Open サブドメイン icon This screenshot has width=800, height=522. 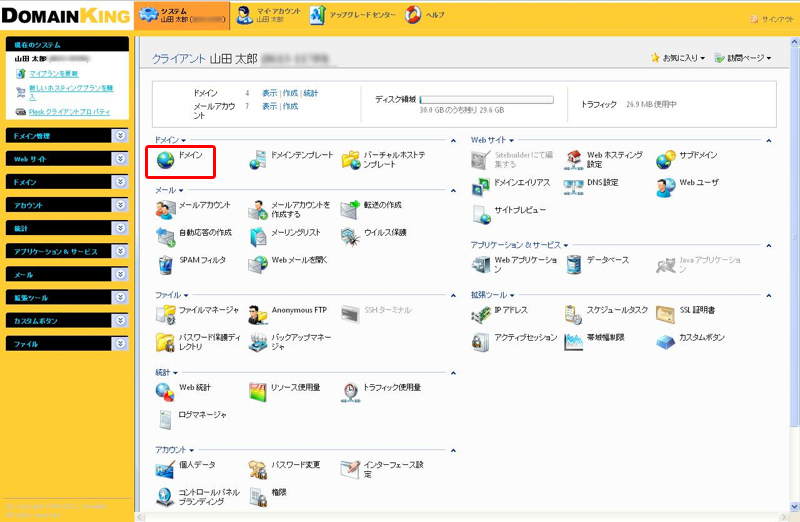pos(666,160)
